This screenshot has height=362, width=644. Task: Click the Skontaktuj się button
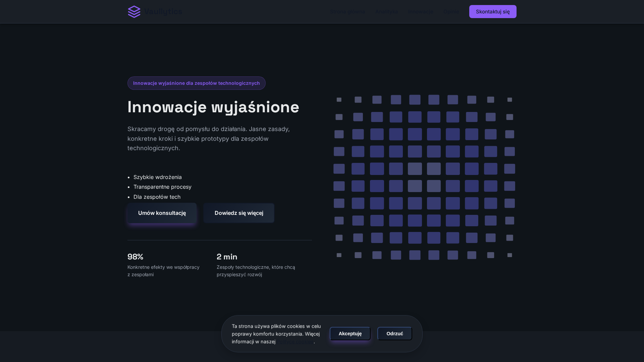(493, 12)
